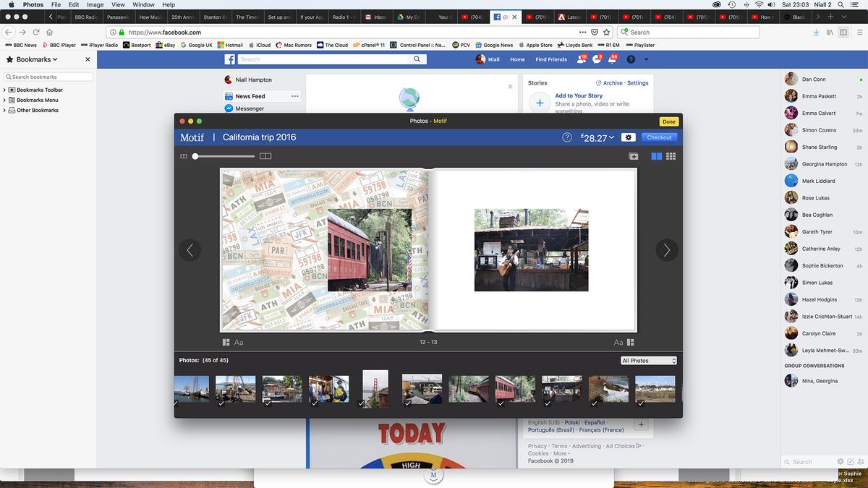Advance to next spread with right arrow
This screenshot has width=868, height=488.
[x=666, y=249]
